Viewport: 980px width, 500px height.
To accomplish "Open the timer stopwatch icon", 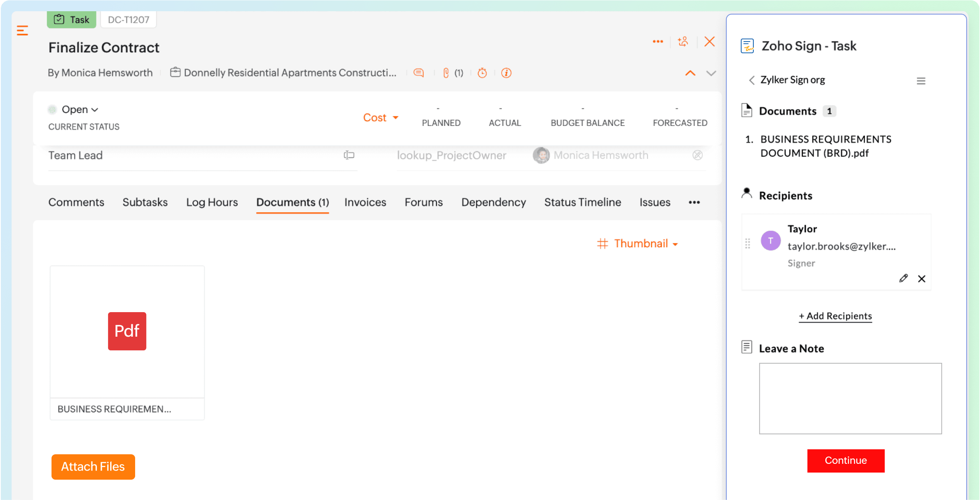I will click(x=482, y=73).
